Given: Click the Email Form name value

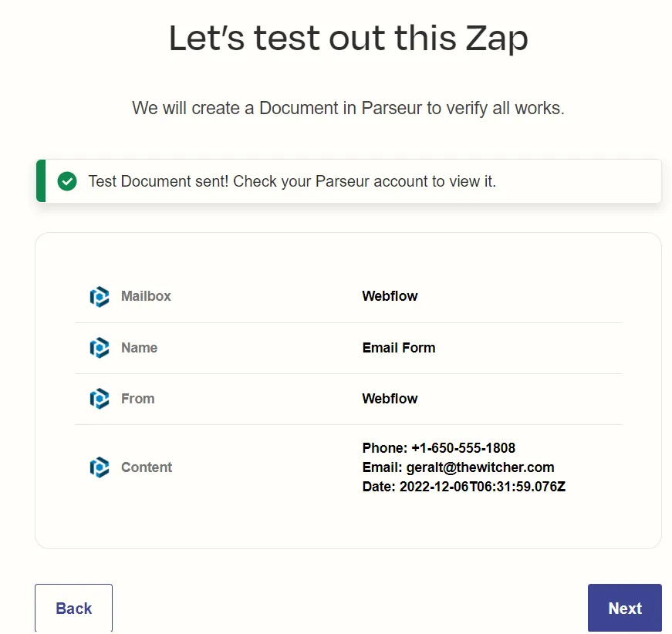Looking at the screenshot, I should pos(399,348).
